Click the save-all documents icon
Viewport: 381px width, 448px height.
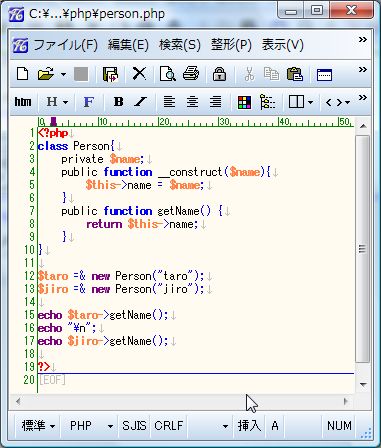110,74
